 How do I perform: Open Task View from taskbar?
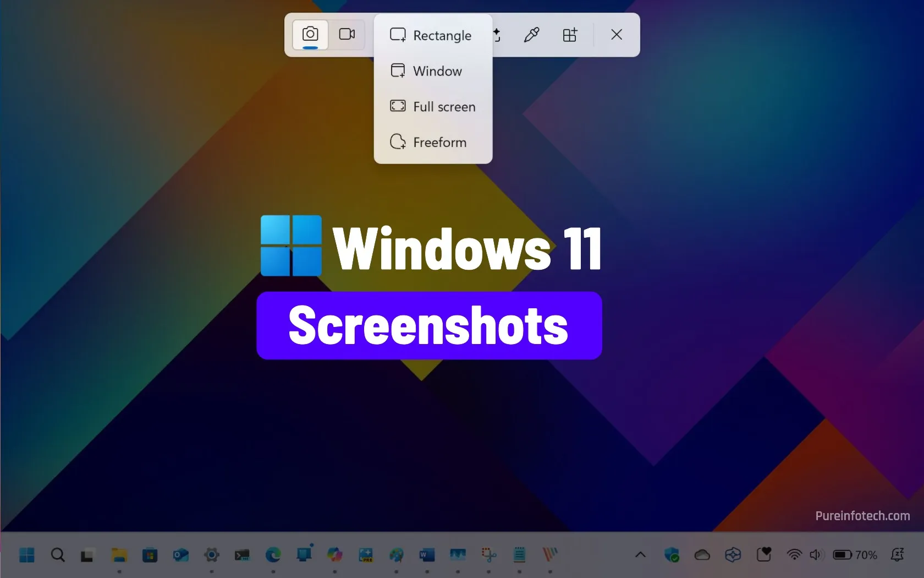coord(88,555)
